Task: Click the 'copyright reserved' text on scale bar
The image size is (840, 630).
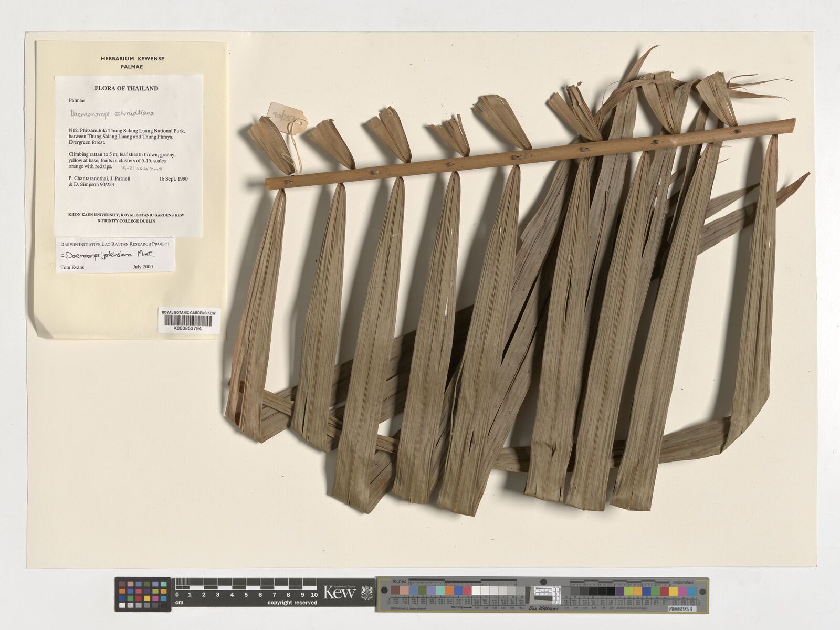Action: point(292,603)
